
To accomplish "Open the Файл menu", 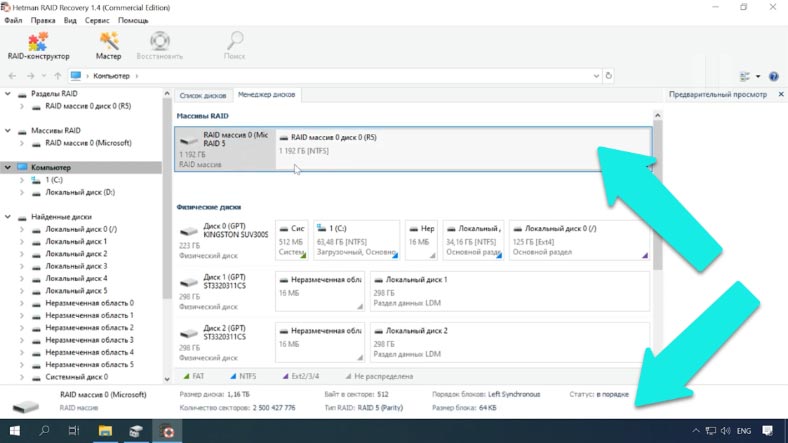I will (x=13, y=21).
